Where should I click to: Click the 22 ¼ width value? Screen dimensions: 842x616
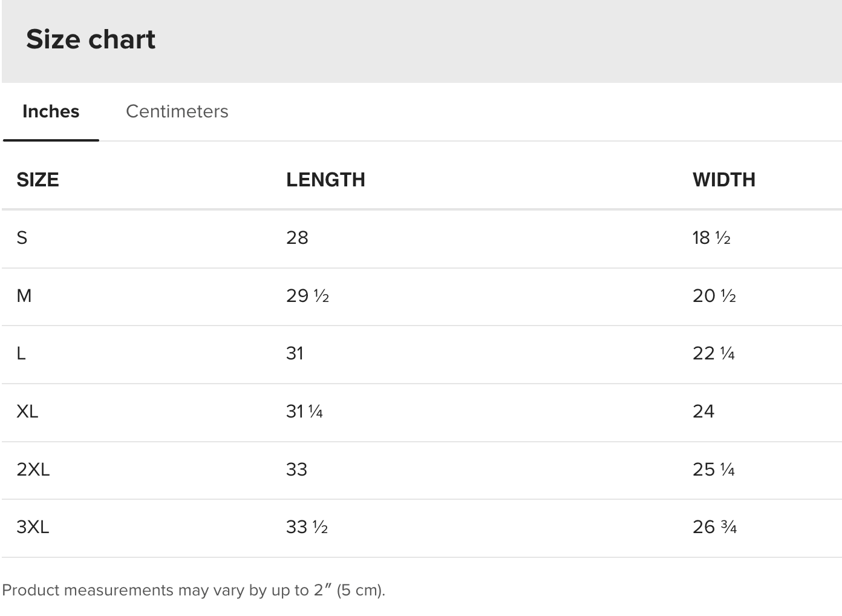(x=713, y=353)
